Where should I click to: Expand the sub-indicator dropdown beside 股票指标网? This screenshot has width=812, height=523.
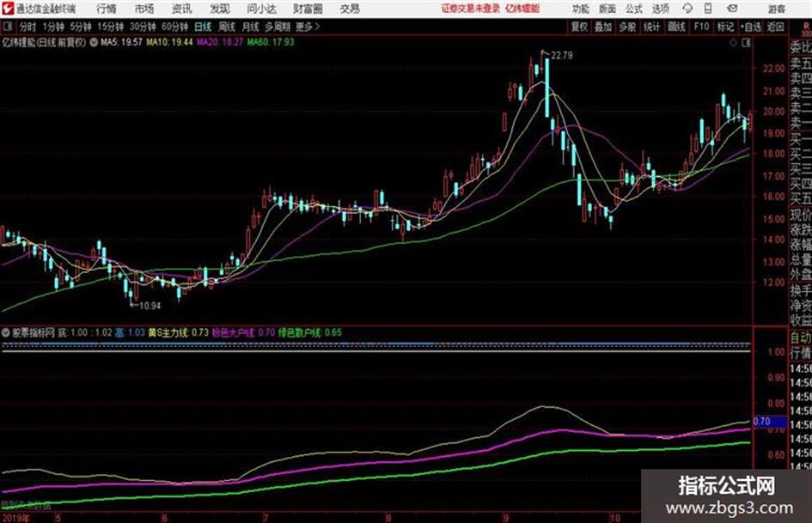[x=6, y=333]
